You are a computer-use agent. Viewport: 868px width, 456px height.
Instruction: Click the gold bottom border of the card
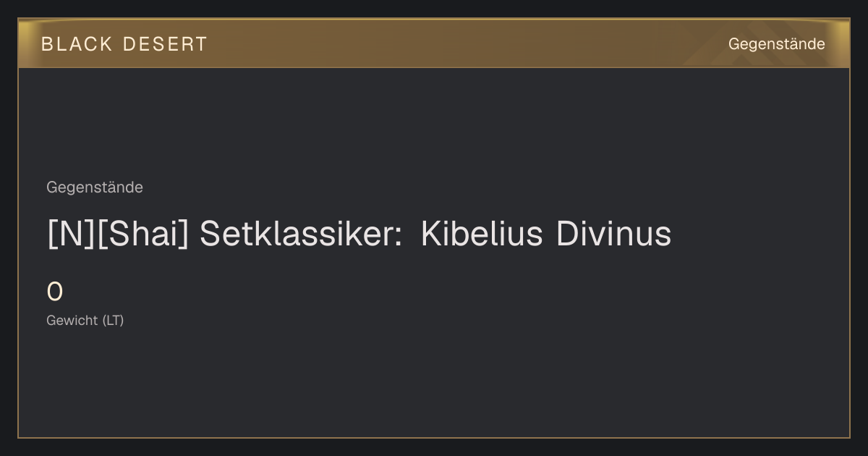pos(434,437)
